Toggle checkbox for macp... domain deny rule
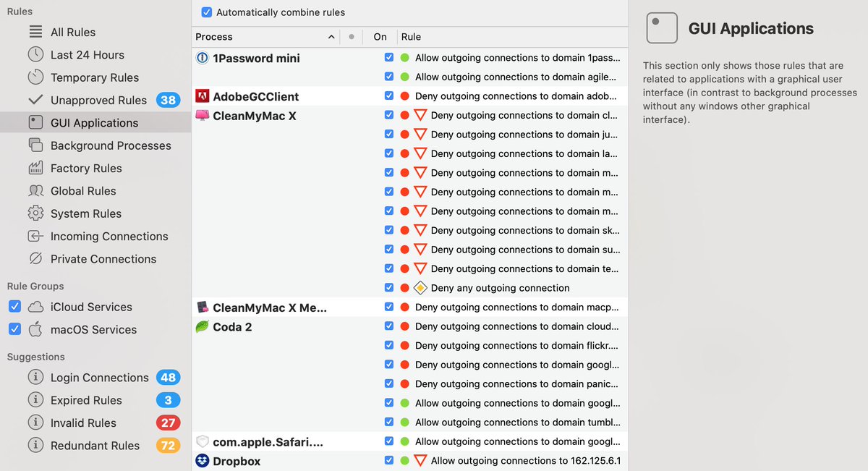 click(x=389, y=307)
